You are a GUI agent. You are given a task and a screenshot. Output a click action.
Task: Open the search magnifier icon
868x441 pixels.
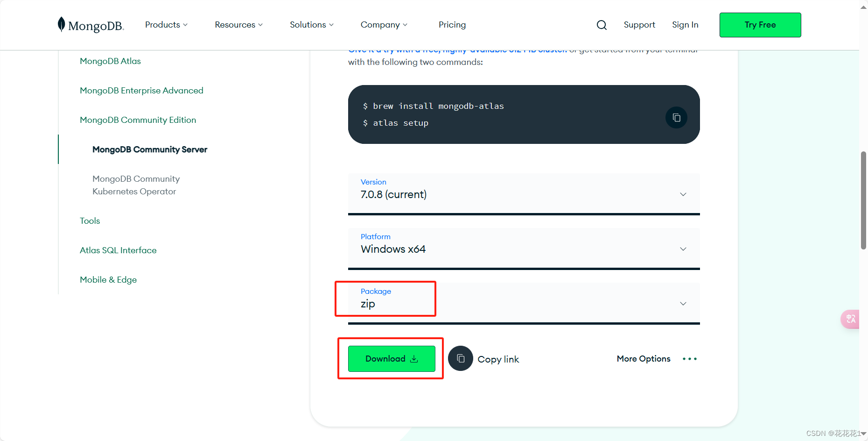point(602,25)
